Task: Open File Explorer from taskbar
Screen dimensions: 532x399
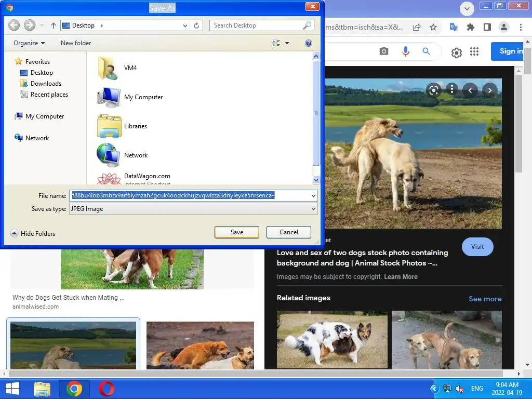Action: (x=42, y=389)
